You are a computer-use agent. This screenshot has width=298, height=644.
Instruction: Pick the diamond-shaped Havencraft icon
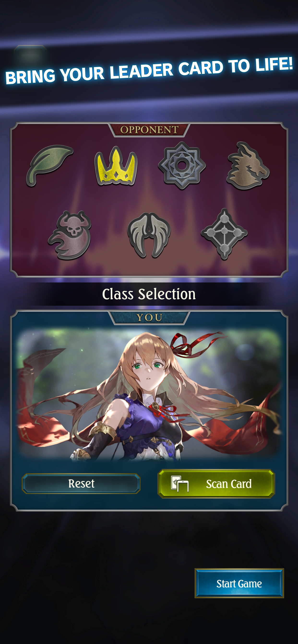(x=224, y=234)
